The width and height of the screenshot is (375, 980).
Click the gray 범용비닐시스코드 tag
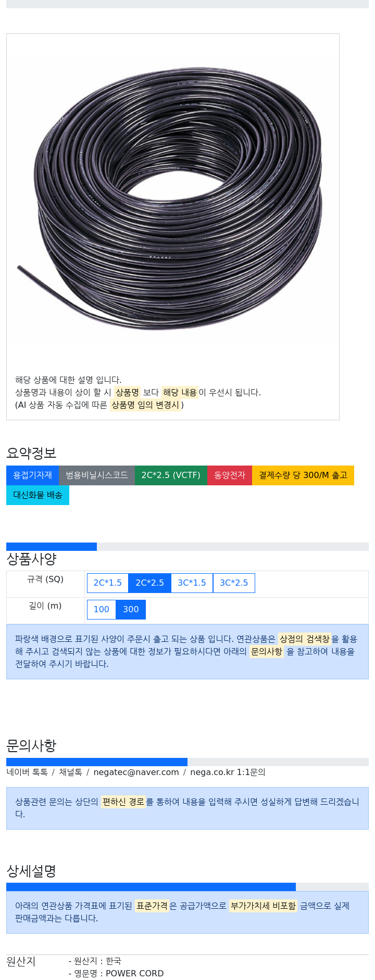(97, 475)
